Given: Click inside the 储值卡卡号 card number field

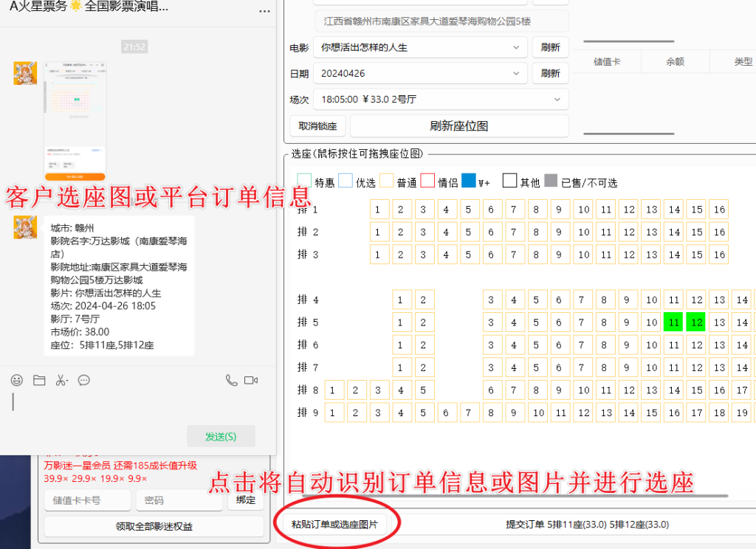Looking at the screenshot, I should coord(87,500).
